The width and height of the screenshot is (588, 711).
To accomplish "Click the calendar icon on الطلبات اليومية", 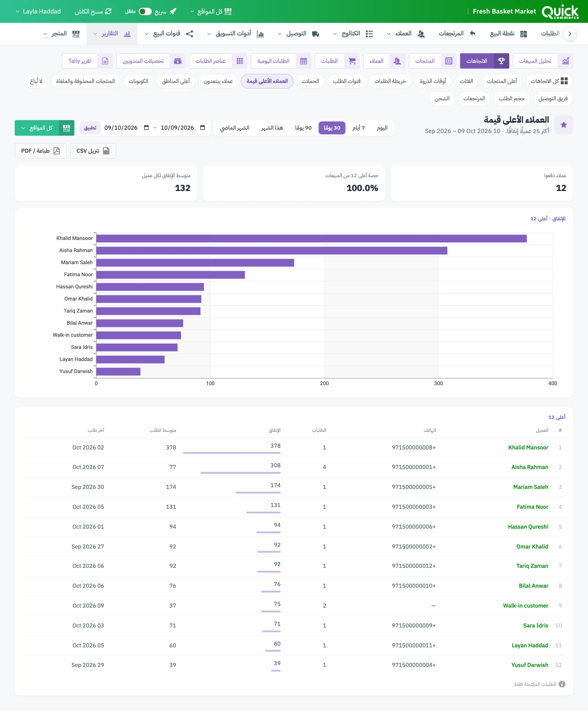I will click(304, 61).
